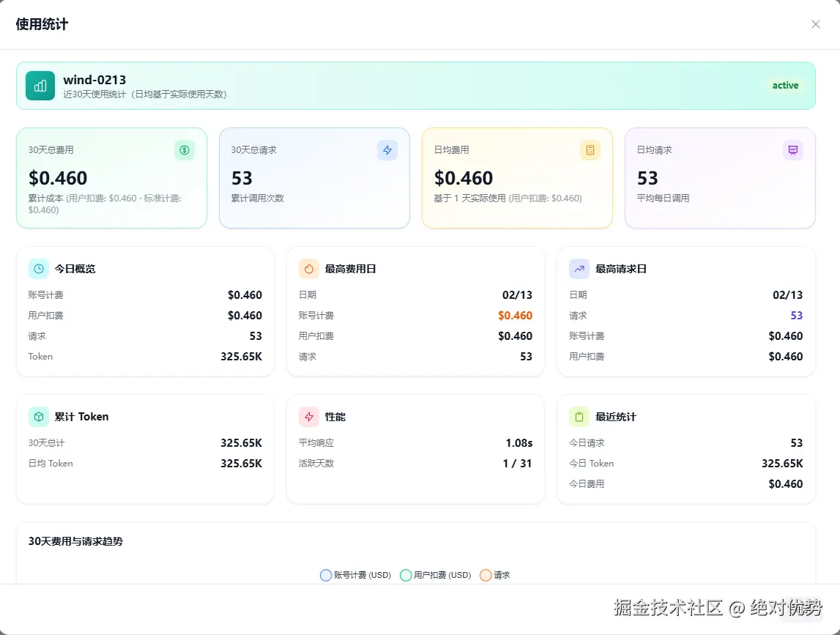Click the 30天总费用 summary card
The width and height of the screenshot is (840, 635).
point(111,177)
